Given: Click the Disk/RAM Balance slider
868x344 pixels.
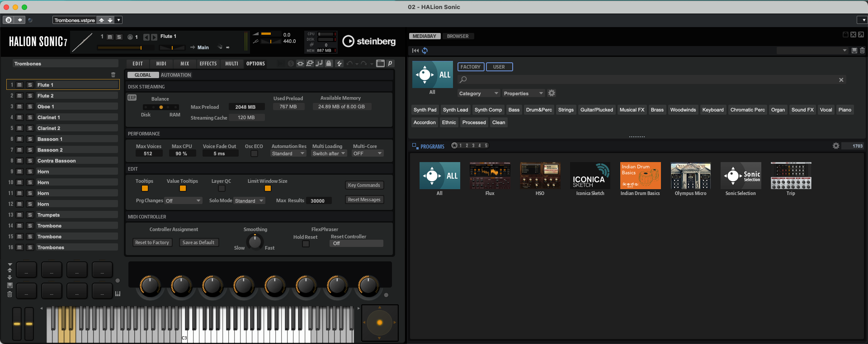Looking at the screenshot, I should click(161, 107).
